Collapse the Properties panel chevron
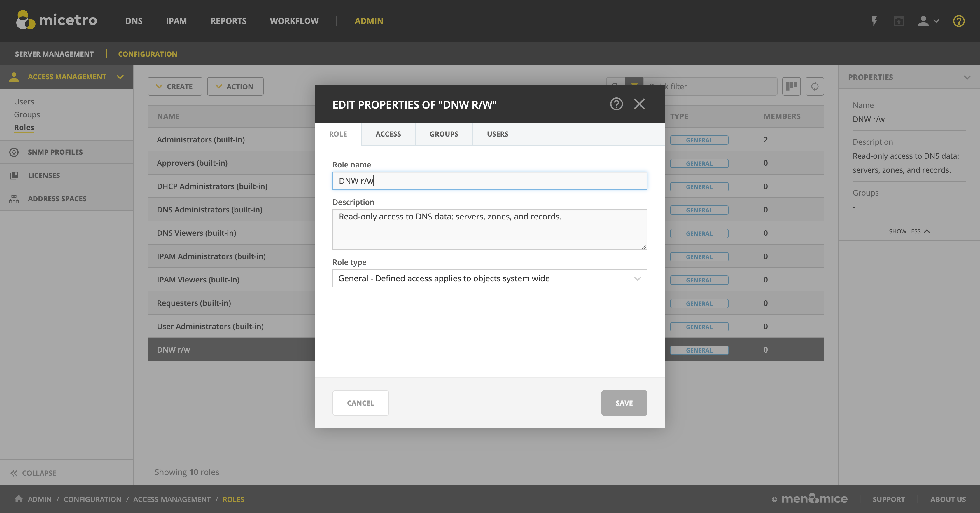The width and height of the screenshot is (980, 513). 967,77
